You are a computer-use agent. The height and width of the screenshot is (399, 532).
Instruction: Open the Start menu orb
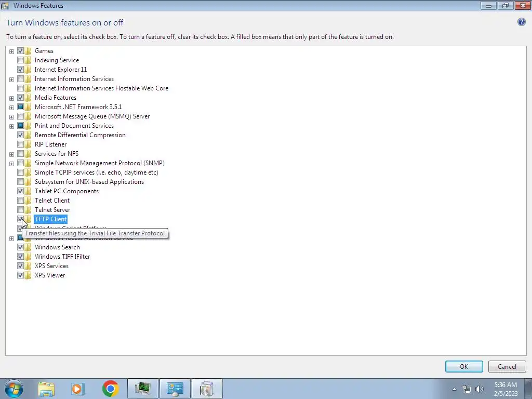pyautogui.click(x=13, y=389)
